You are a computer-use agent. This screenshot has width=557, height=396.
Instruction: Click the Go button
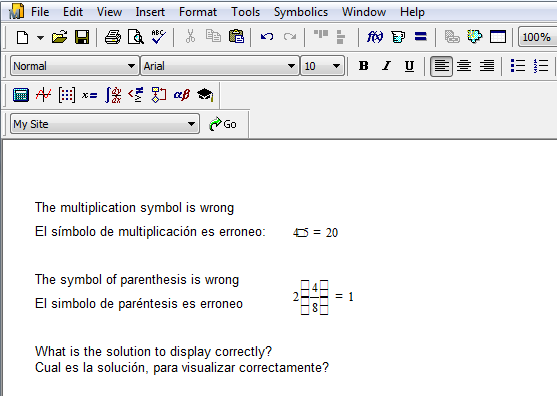[223, 124]
